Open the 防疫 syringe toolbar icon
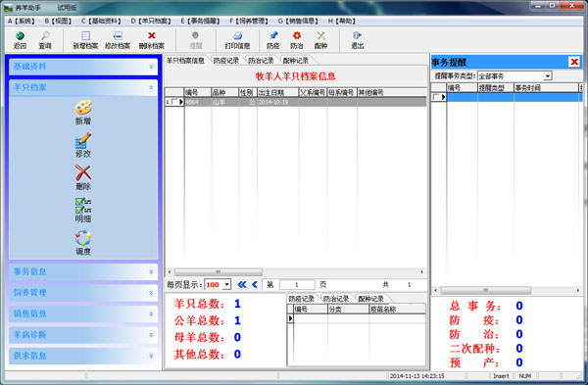588x385 pixels. point(273,36)
